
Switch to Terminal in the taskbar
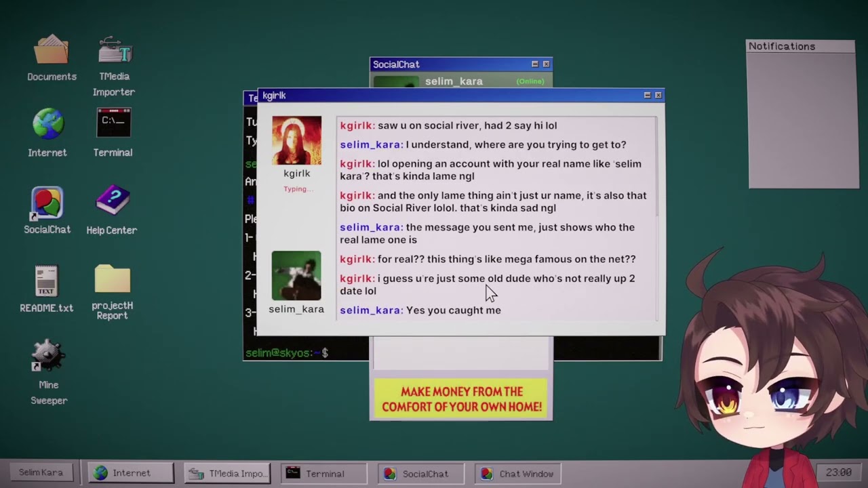tap(323, 473)
